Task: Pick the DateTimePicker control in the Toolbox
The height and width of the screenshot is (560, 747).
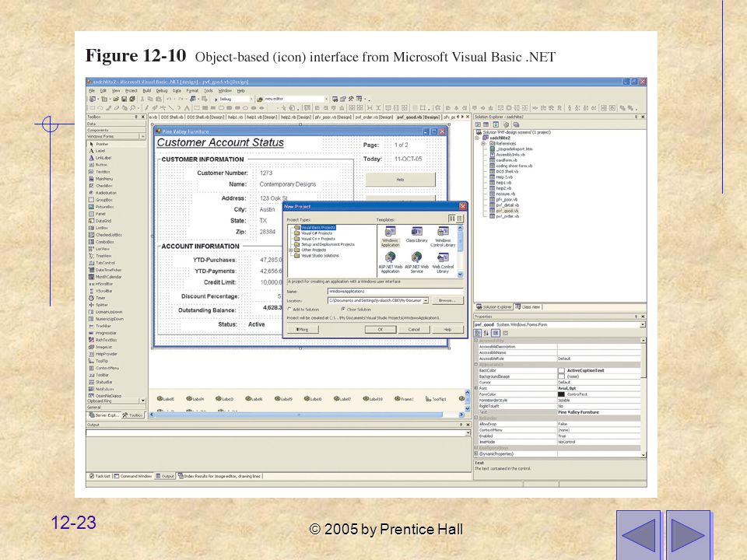Action: [105, 270]
